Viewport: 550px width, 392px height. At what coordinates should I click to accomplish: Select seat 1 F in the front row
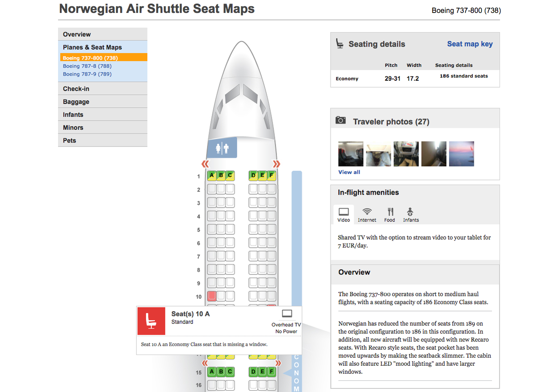(x=271, y=175)
